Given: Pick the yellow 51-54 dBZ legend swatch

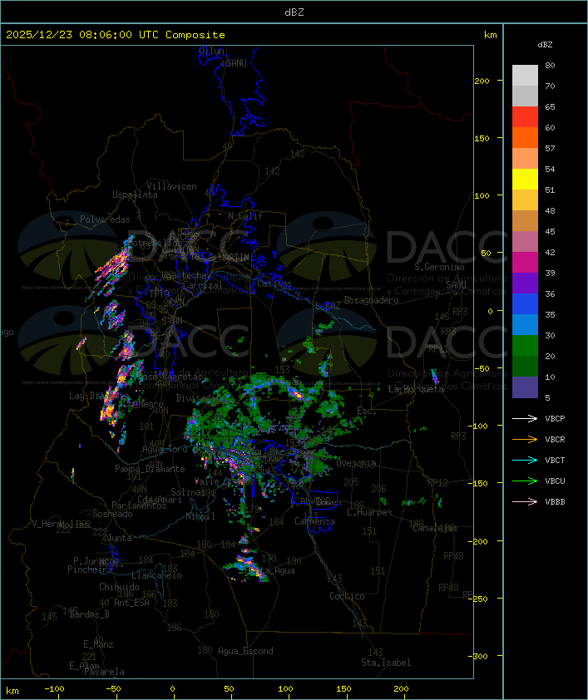Looking at the screenshot, I should 525,180.
